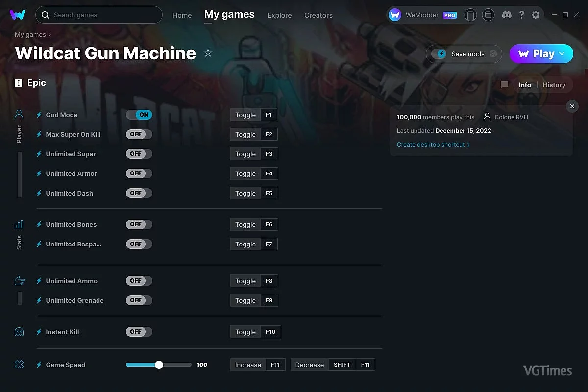Enable Max Super On Kill toggle
This screenshot has height=392, width=588.
coord(139,134)
